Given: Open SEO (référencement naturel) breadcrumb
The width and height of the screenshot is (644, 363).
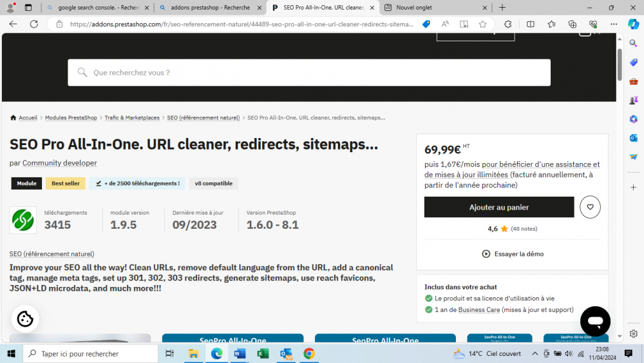Looking at the screenshot, I should (204, 118).
